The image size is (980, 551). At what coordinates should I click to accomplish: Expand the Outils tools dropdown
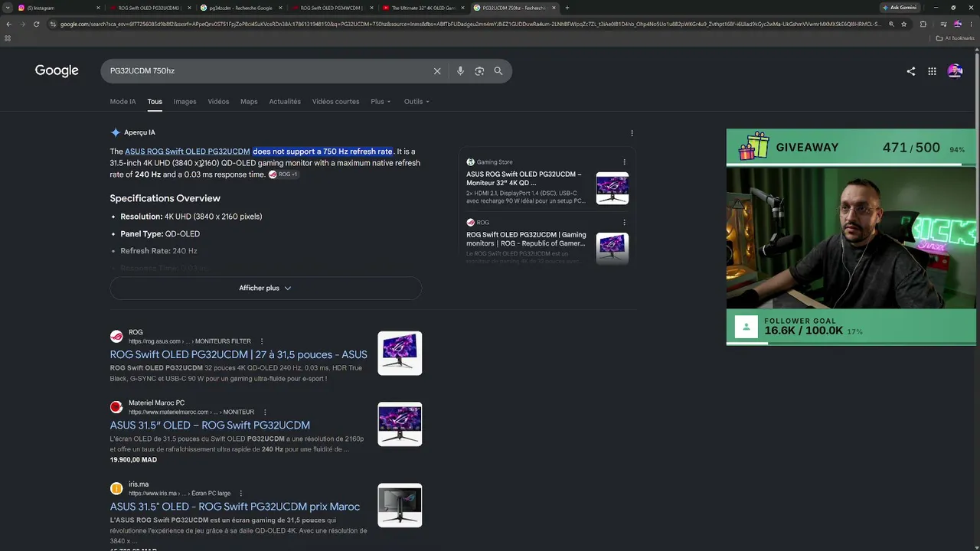(x=416, y=102)
